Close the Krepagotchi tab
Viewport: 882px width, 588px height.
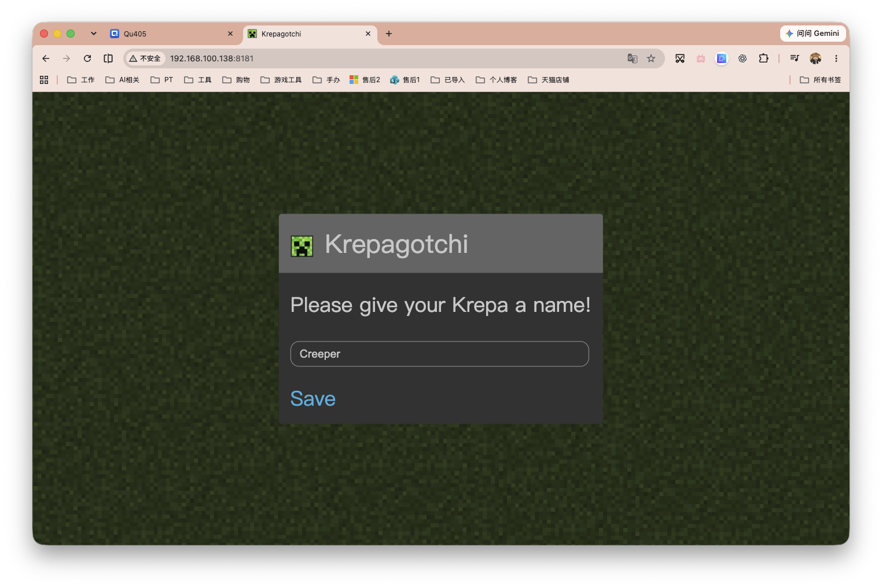368,34
